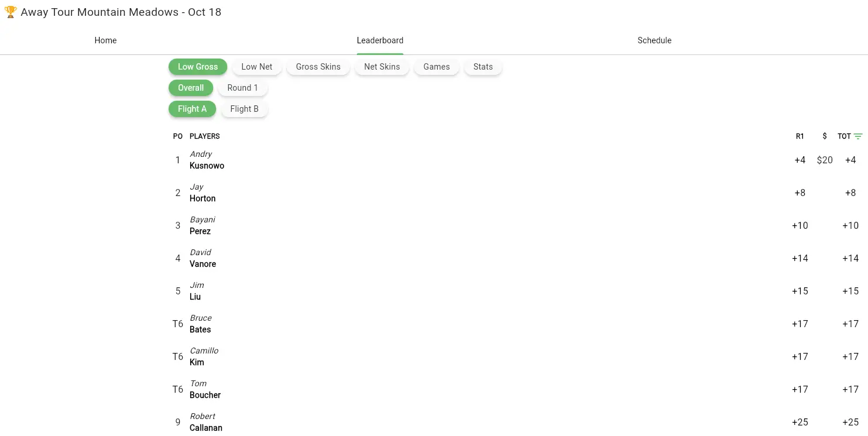
Task: Select the Leaderboard tab
Action: (x=380, y=40)
